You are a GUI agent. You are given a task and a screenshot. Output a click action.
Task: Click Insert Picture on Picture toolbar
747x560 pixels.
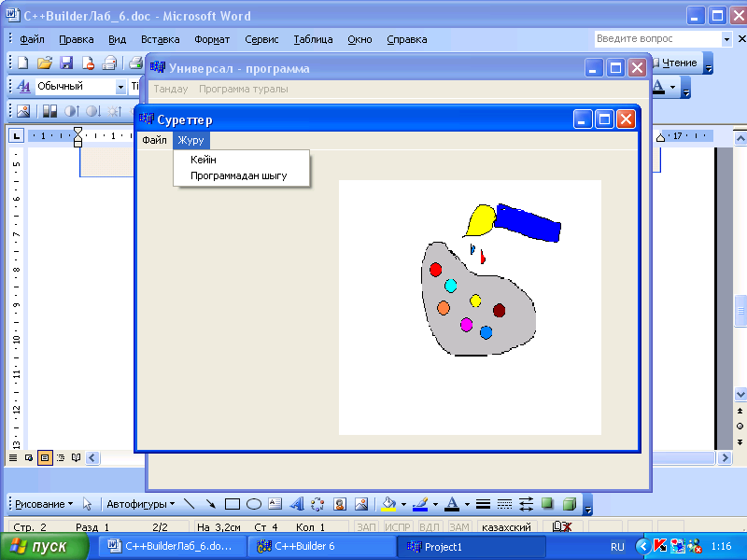click(x=23, y=111)
